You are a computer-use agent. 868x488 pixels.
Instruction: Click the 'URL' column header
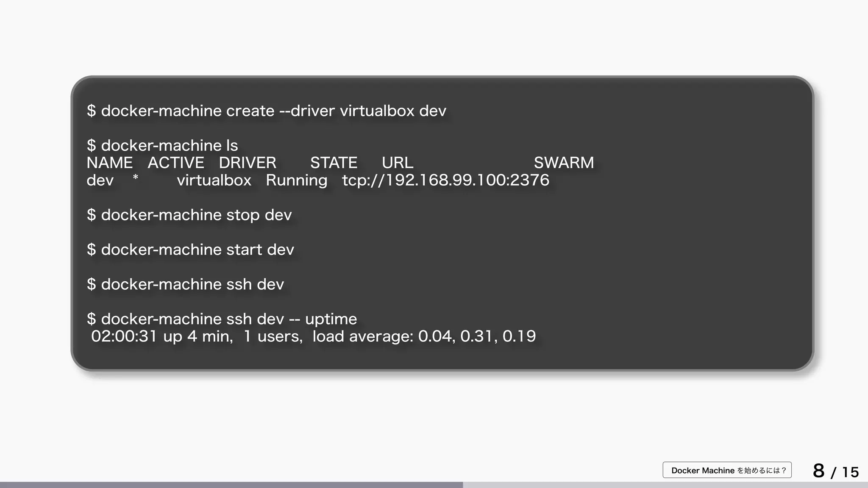(x=397, y=163)
